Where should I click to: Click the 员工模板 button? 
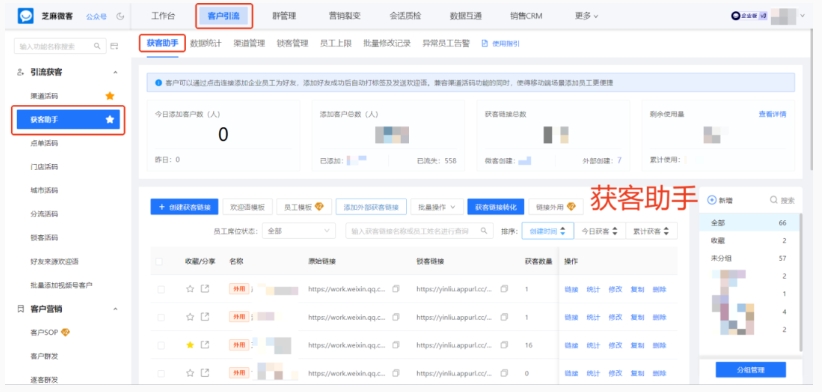[304, 207]
